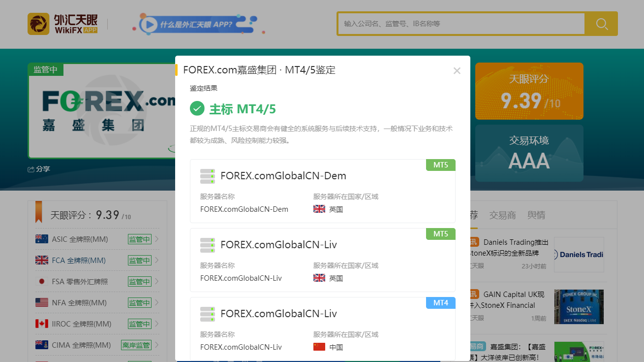Click 监管中 badge on IIROC row
This screenshot has width=644, height=362.
[x=140, y=324]
